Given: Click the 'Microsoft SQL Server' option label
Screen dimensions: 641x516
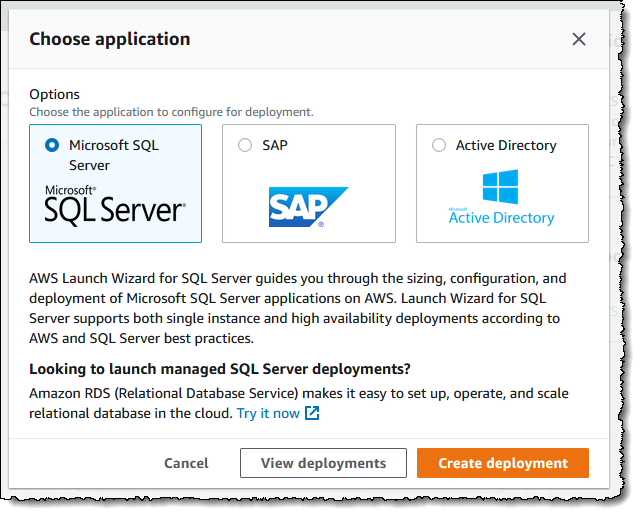Looking at the screenshot, I should 114,155.
